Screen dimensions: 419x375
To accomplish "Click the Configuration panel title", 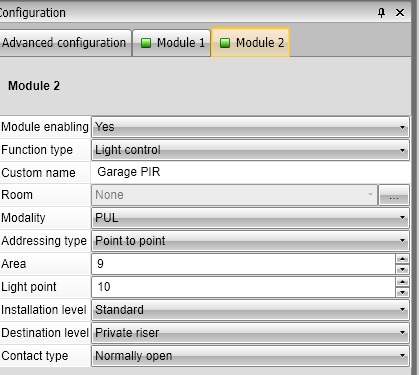I will [x=32, y=13].
